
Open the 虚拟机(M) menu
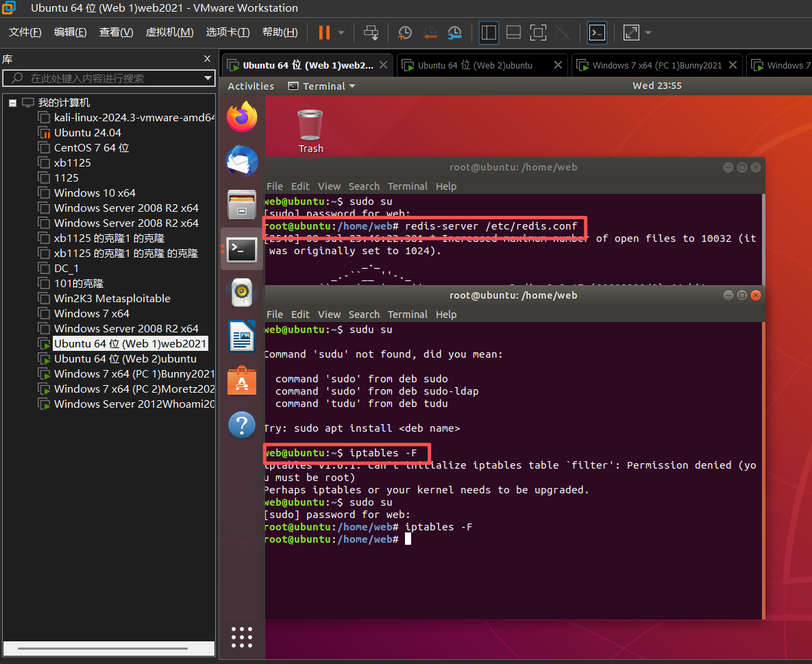click(169, 32)
